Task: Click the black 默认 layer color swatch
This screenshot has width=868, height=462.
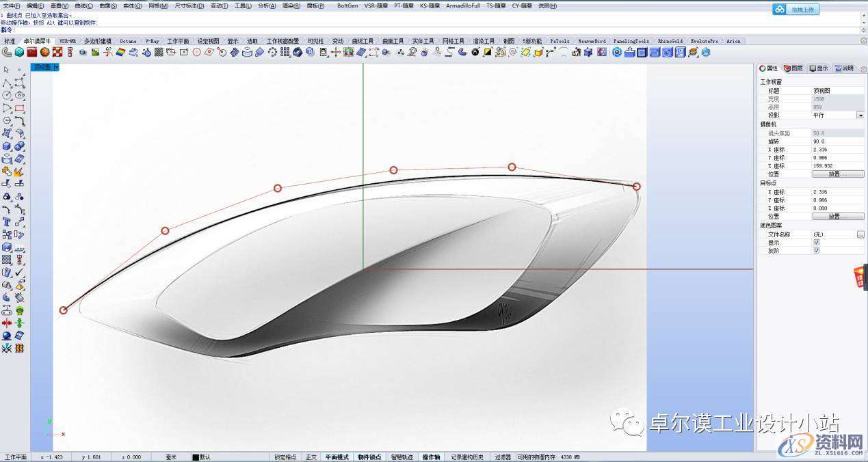Action: point(195,457)
